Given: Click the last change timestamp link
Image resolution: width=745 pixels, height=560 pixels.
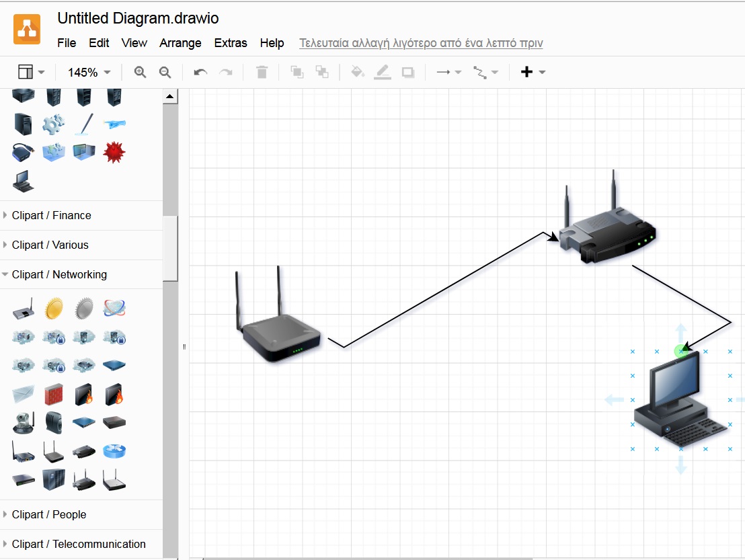Looking at the screenshot, I should tap(421, 43).
